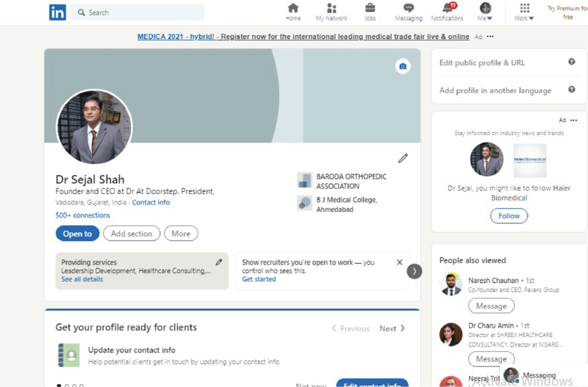Click help icon beside Edit public profile
Image resolution: width=588 pixels, height=387 pixels.
(x=571, y=61)
